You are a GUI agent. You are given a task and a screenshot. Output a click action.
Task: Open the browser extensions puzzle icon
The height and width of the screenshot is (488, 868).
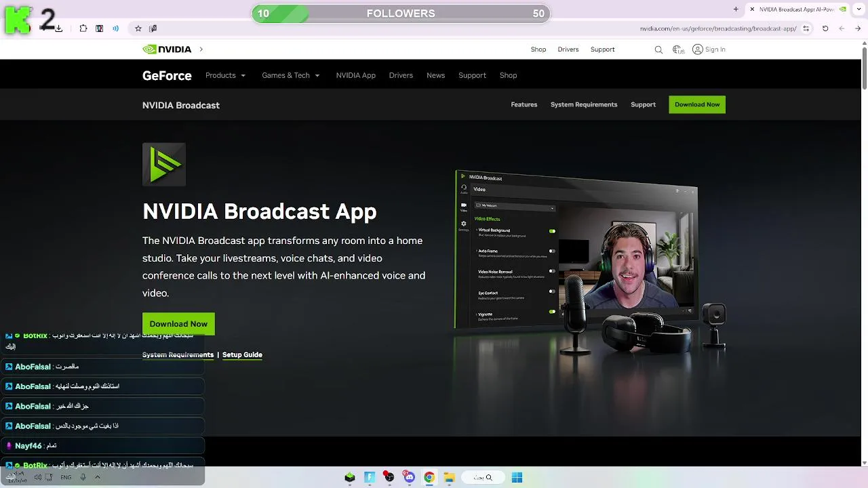tap(83, 28)
